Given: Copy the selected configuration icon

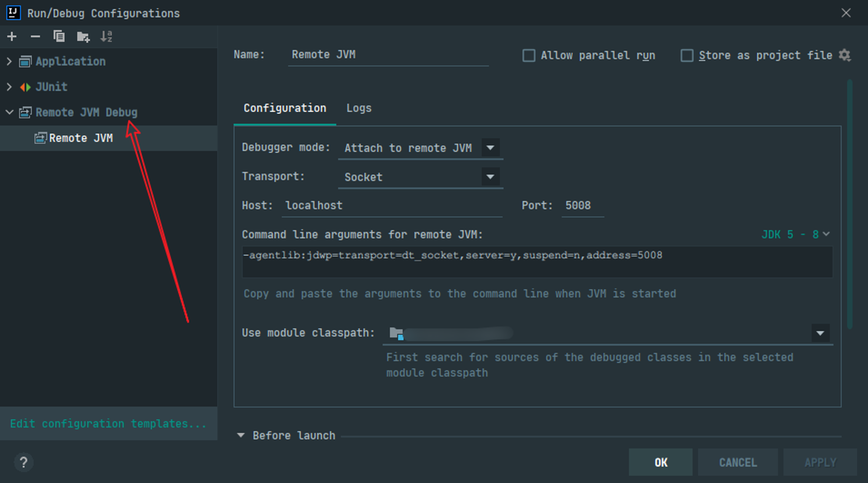Looking at the screenshot, I should coord(59,36).
